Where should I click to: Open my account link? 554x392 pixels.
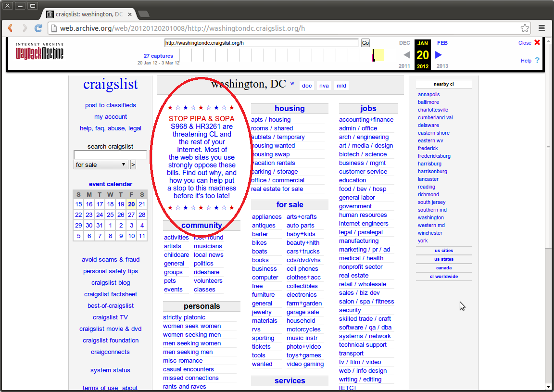pos(110,117)
